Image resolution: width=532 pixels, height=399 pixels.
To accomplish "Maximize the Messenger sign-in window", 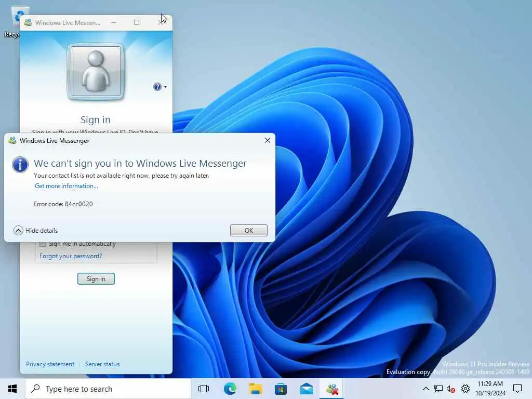I will coord(137,22).
